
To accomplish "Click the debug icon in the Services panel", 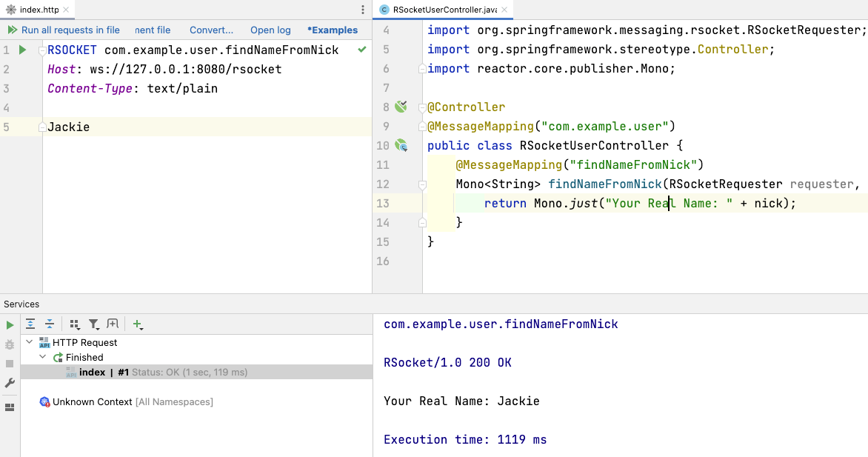I will pyautogui.click(x=9, y=345).
